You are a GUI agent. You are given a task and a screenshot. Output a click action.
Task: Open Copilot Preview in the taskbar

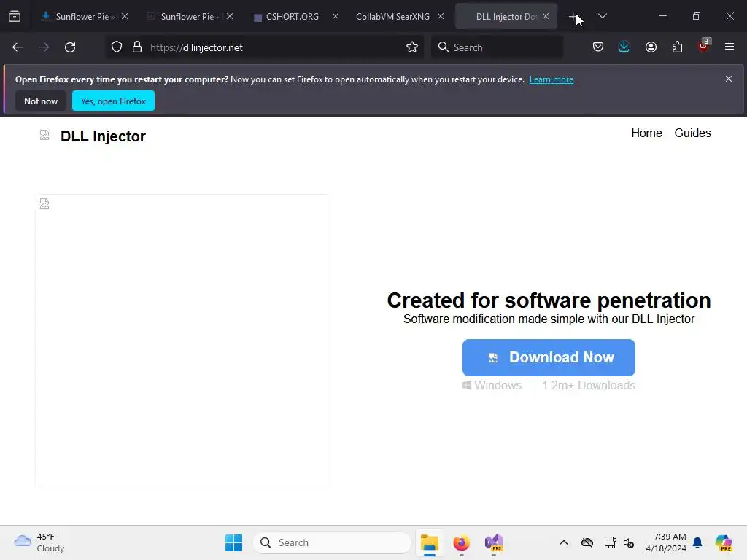(723, 542)
